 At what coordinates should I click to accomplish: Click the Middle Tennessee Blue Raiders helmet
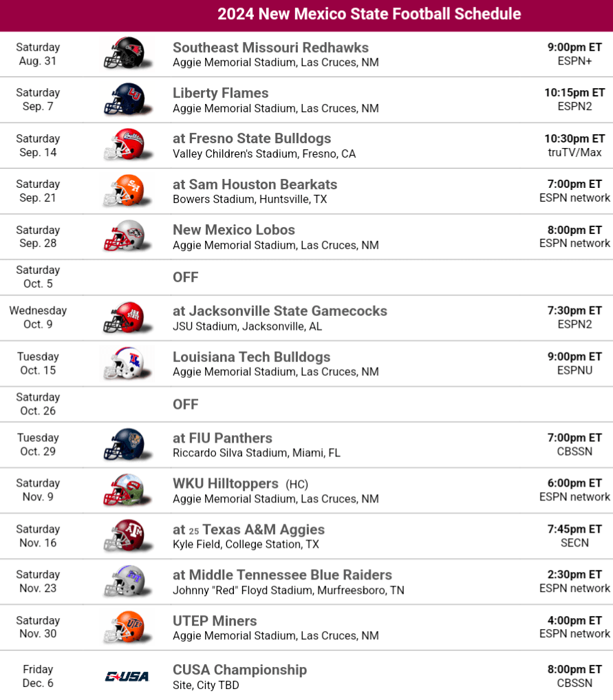click(125, 581)
